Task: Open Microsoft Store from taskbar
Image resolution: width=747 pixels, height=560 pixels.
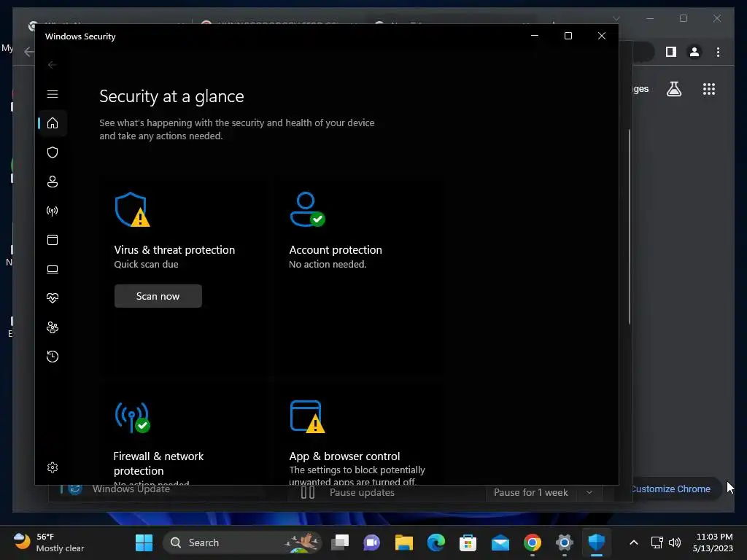Action: point(468,542)
